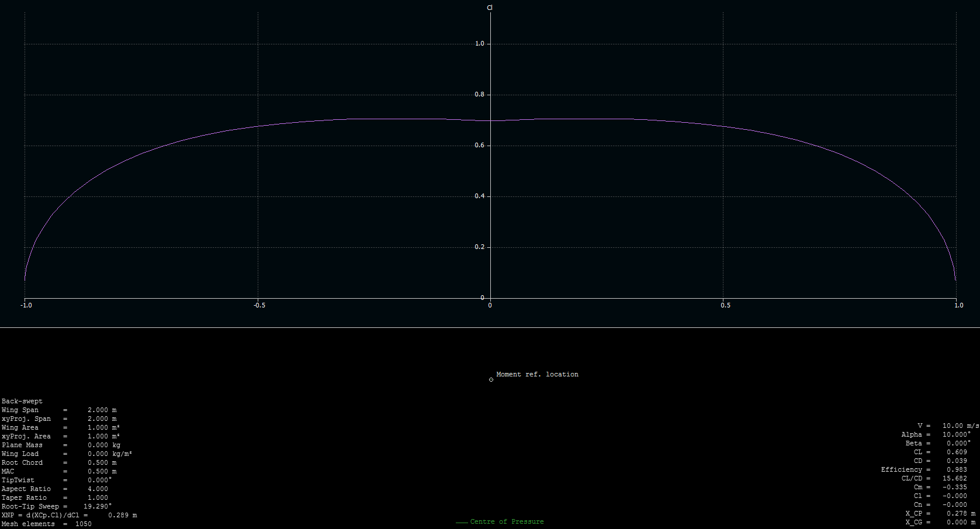The width and height of the screenshot is (980, 529).
Task: Click the Cl axis title at top
Action: click(x=490, y=8)
